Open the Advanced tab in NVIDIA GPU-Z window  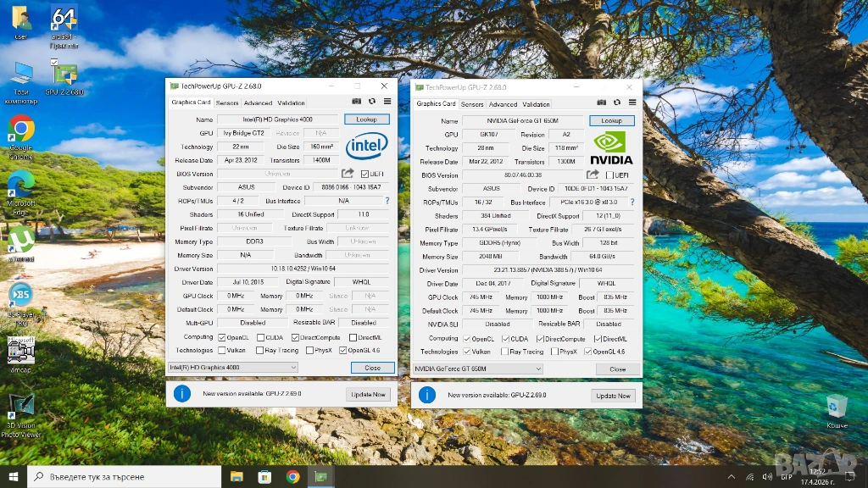coord(503,104)
